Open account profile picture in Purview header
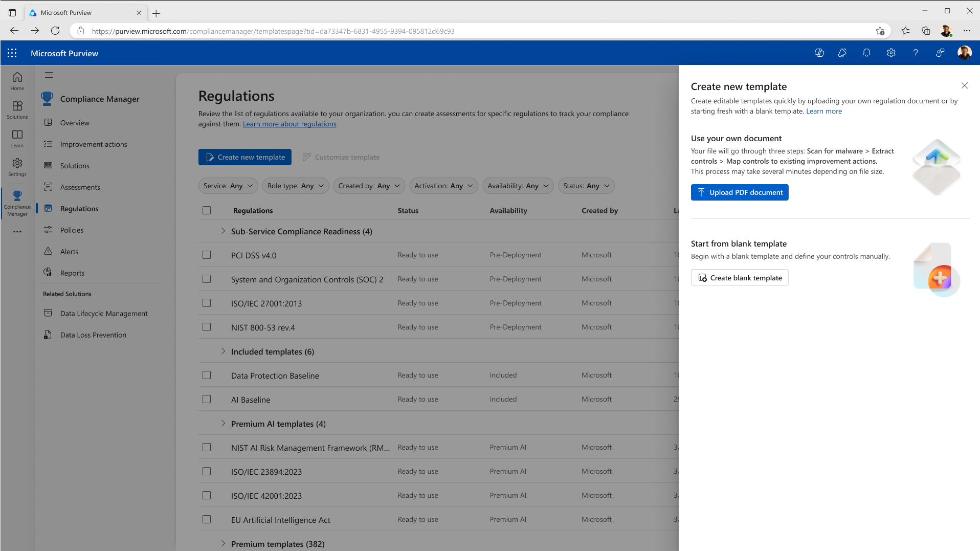This screenshot has height=551, width=980. 965,53
